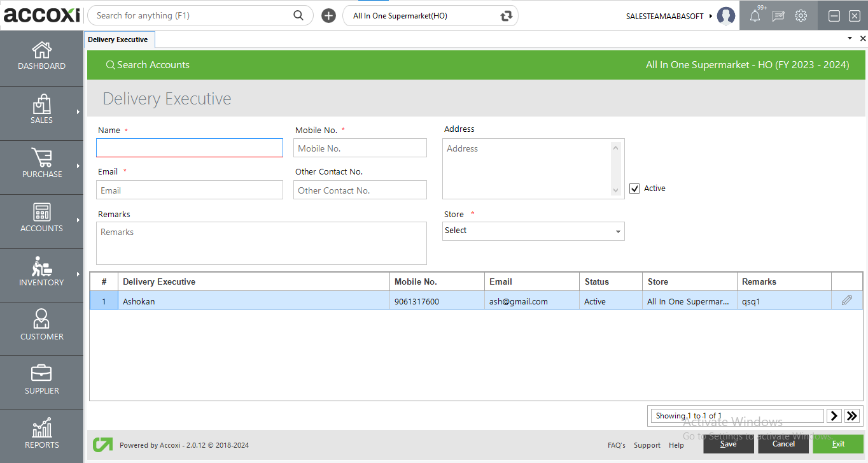The width and height of the screenshot is (868, 463).
Task: Open Search Accounts
Action: pyautogui.click(x=148, y=64)
